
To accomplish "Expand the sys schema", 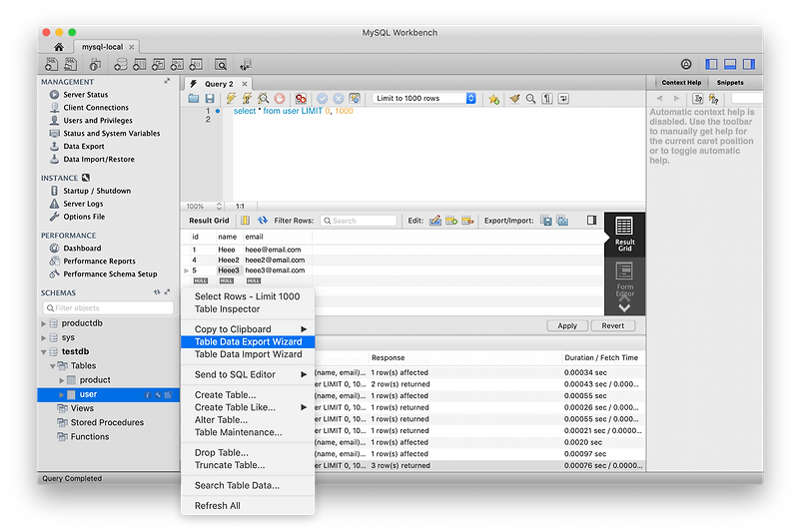I will [43, 337].
